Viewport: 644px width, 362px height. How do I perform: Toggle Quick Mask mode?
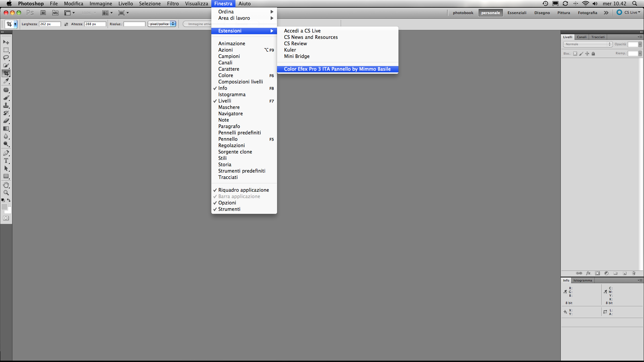(6, 218)
